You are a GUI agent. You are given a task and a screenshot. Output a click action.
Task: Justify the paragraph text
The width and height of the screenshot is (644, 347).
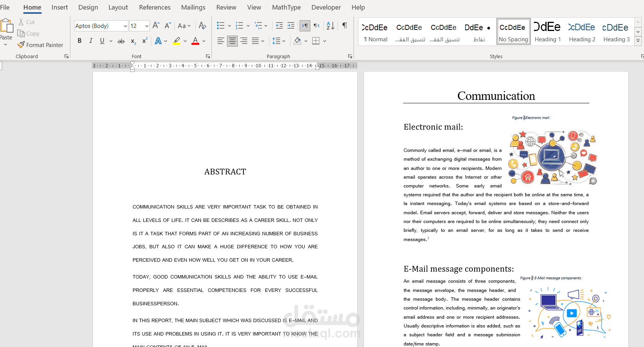[x=255, y=41]
